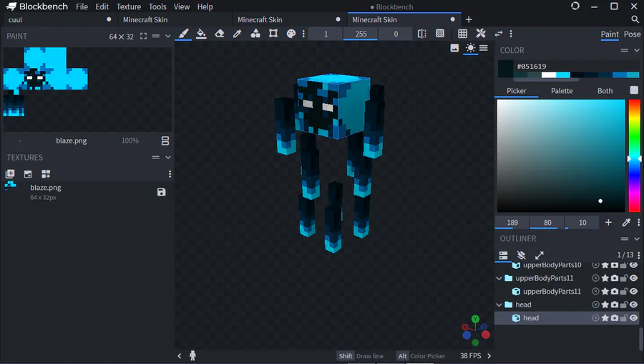This screenshot has height=364, width=644.
Task: Switch to the Both color tab
Action: (x=605, y=91)
